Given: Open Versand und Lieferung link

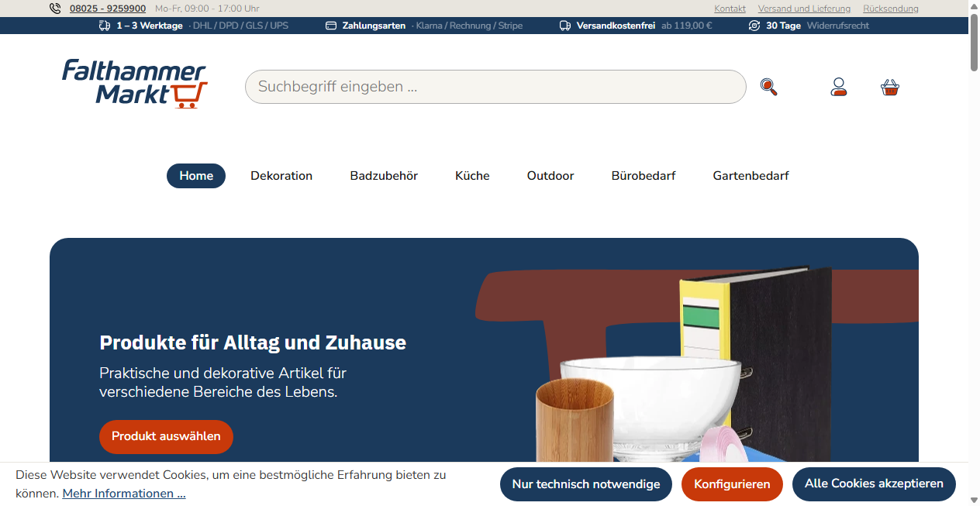Looking at the screenshot, I should pyautogui.click(x=804, y=9).
